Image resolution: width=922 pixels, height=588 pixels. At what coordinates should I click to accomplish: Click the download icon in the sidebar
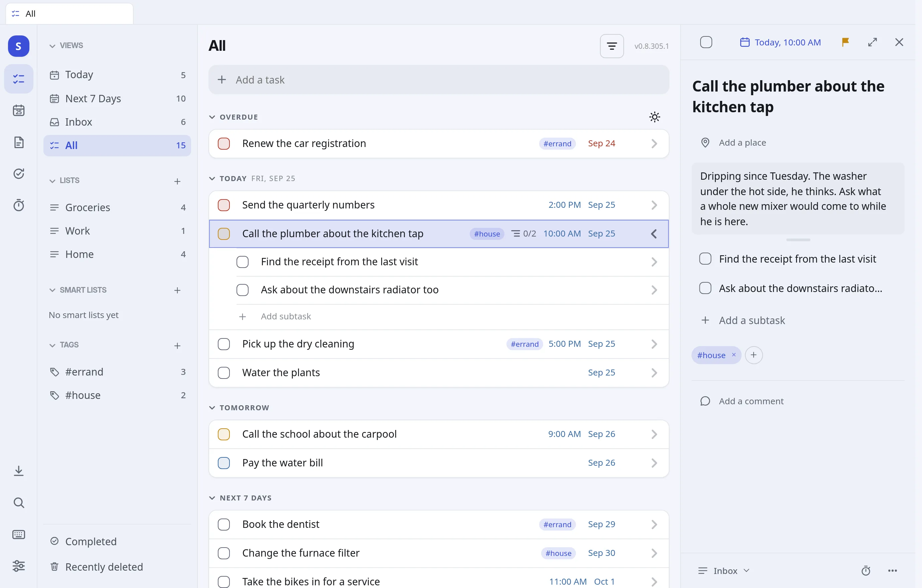click(x=18, y=471)
